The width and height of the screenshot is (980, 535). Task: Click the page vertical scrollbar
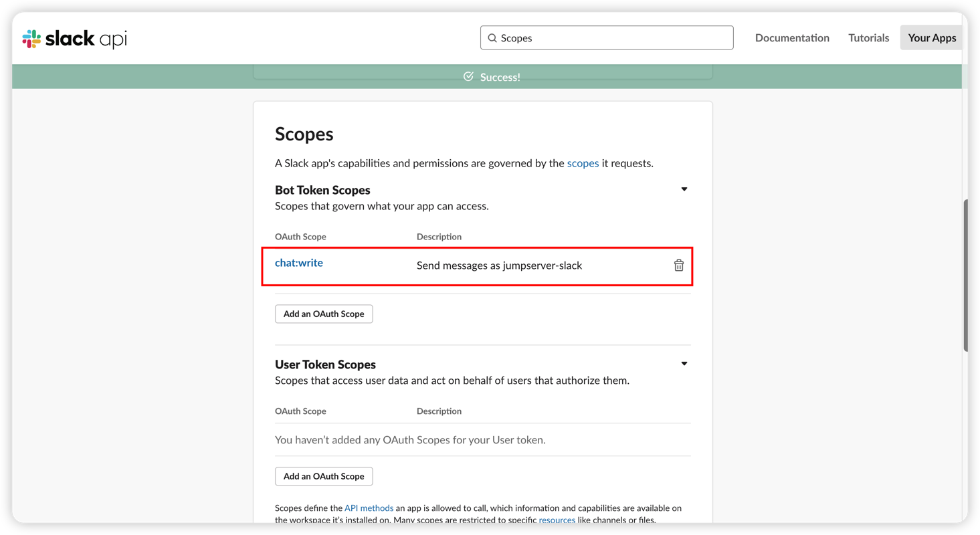click(965, 276)
